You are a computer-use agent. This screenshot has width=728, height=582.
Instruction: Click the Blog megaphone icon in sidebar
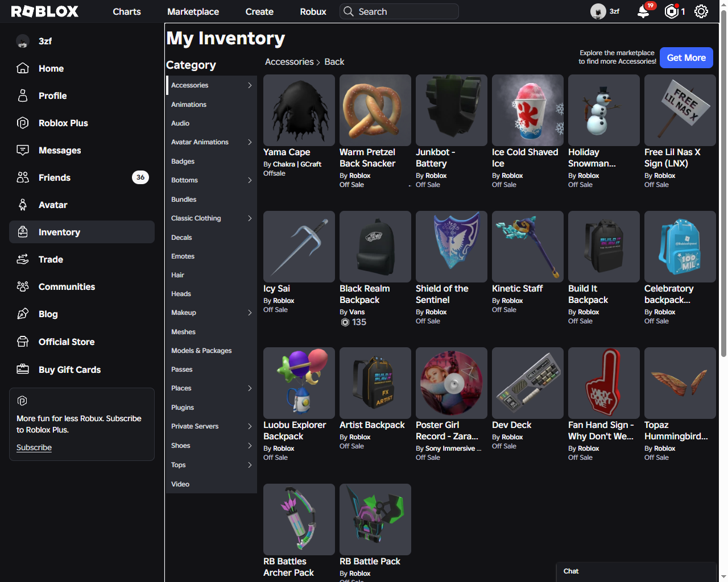click(x=23, y=314)
